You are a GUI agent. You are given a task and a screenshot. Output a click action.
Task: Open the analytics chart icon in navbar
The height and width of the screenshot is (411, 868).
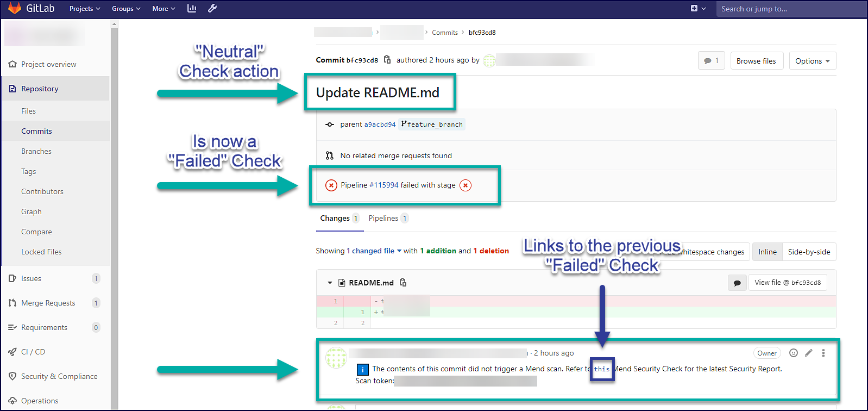click(192, 8)
